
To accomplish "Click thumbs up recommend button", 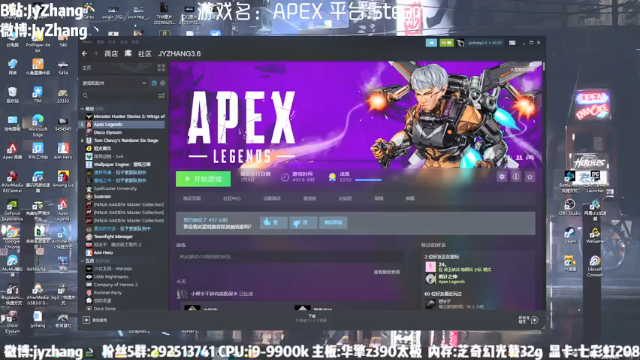I will (x=273, y=222).
